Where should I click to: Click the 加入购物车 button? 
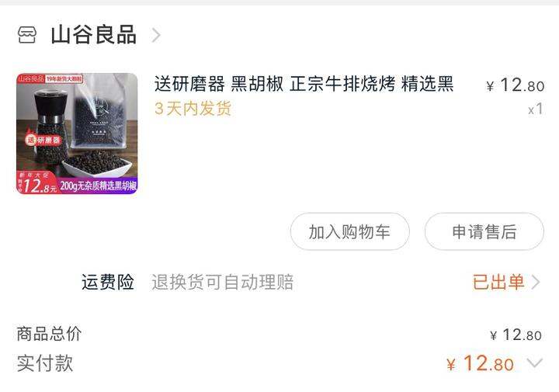(349, 231)
